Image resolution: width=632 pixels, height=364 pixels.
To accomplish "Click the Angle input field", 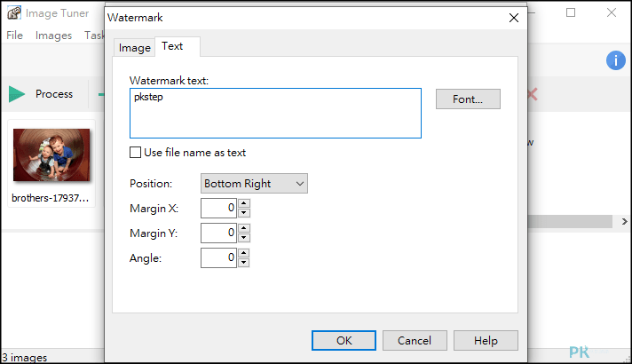I will [218, 258].
